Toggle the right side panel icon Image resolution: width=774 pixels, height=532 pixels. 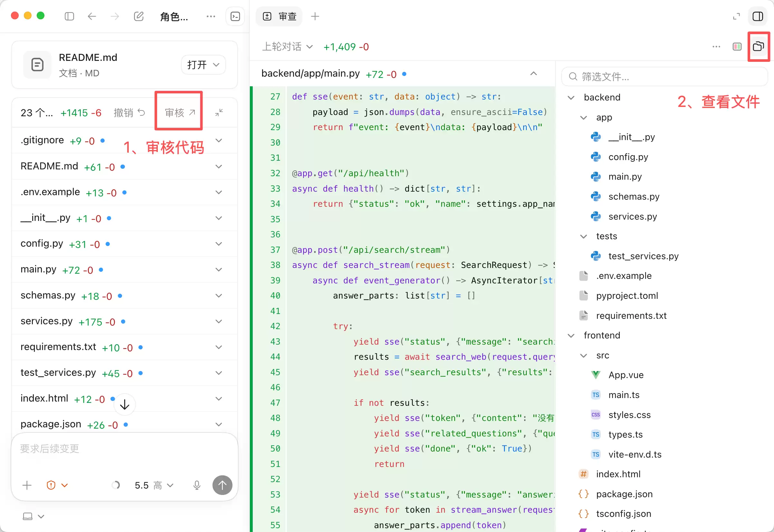[758, 16]
